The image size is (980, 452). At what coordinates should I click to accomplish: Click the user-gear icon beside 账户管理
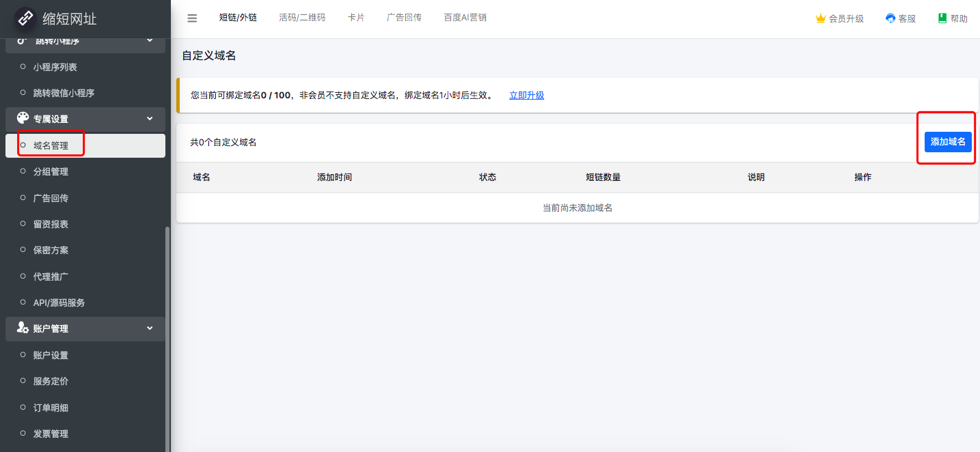point(23,328)
